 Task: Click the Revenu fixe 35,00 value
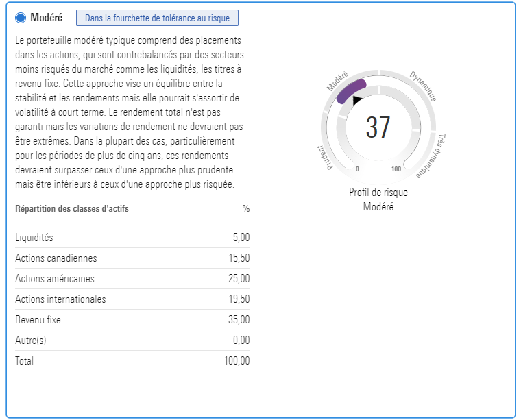click(x=239, y=320)
